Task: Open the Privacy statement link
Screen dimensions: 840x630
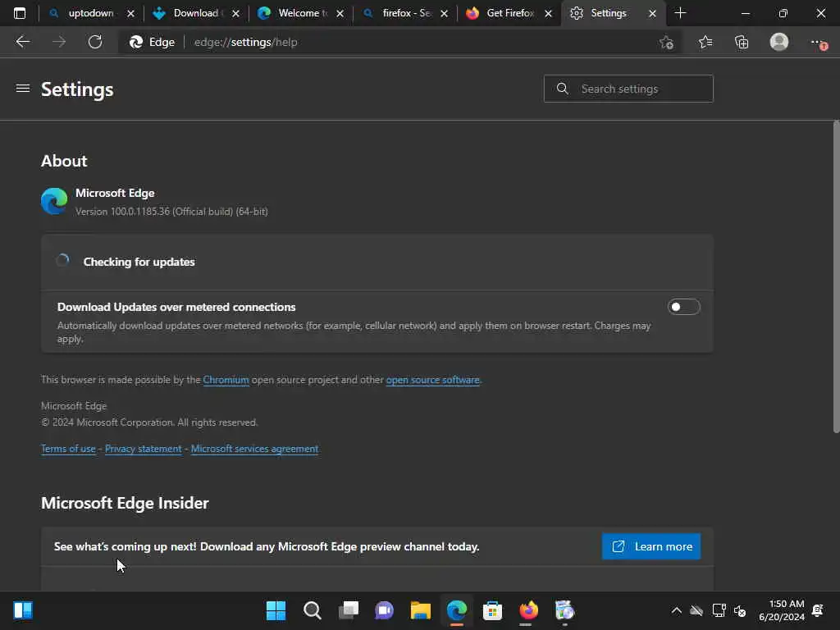Action: click(x=143, y=449)
